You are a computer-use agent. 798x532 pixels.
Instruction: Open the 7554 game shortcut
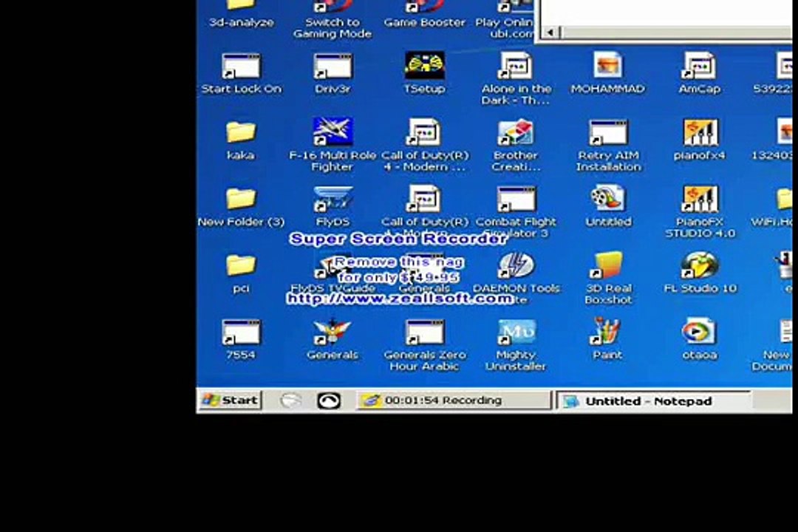tap(241, 332)
